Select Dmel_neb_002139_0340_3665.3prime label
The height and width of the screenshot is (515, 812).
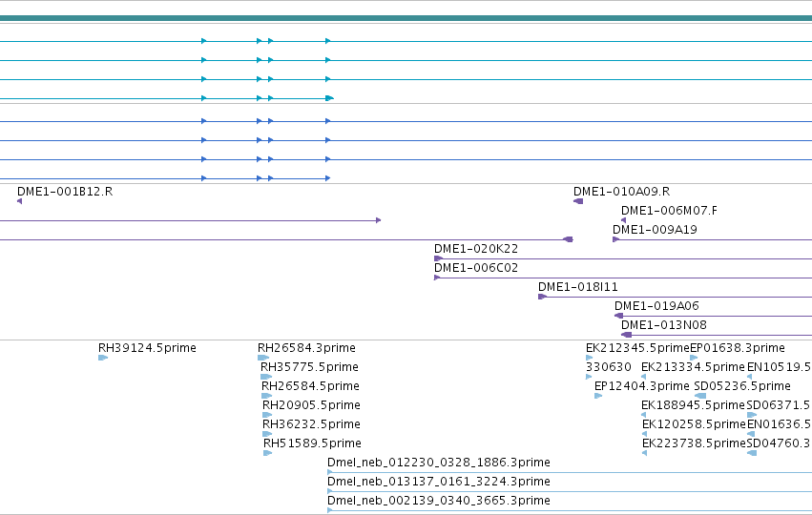coord(439,501)
